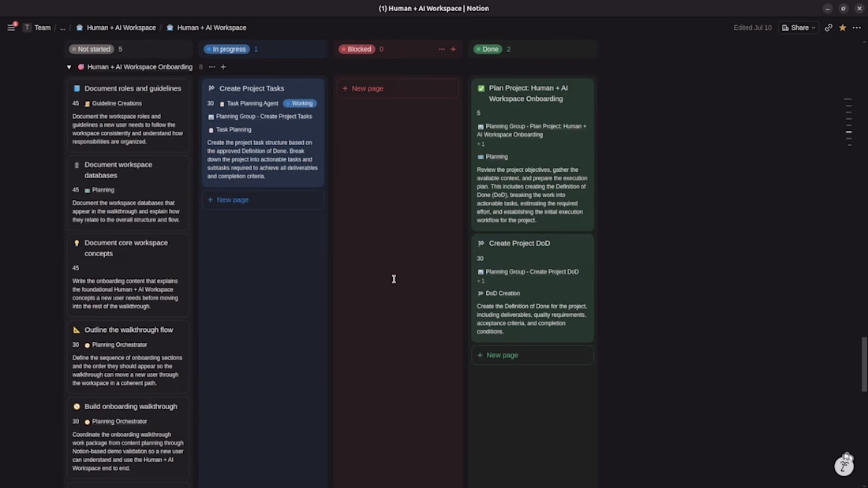Toggle the favorite star

coord(843,28)
